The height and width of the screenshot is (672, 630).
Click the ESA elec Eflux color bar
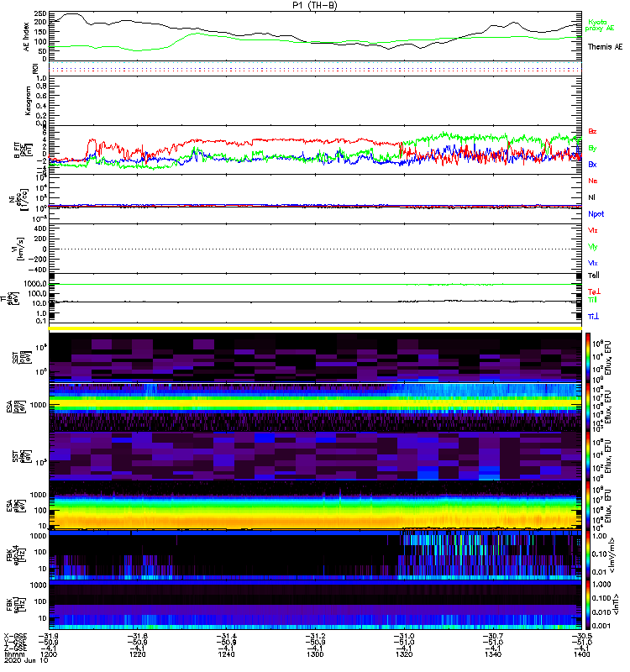588,506
